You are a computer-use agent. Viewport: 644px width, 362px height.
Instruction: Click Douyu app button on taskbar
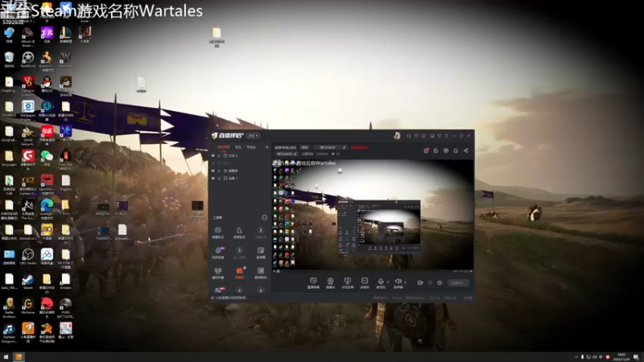[x=19, y=357]
